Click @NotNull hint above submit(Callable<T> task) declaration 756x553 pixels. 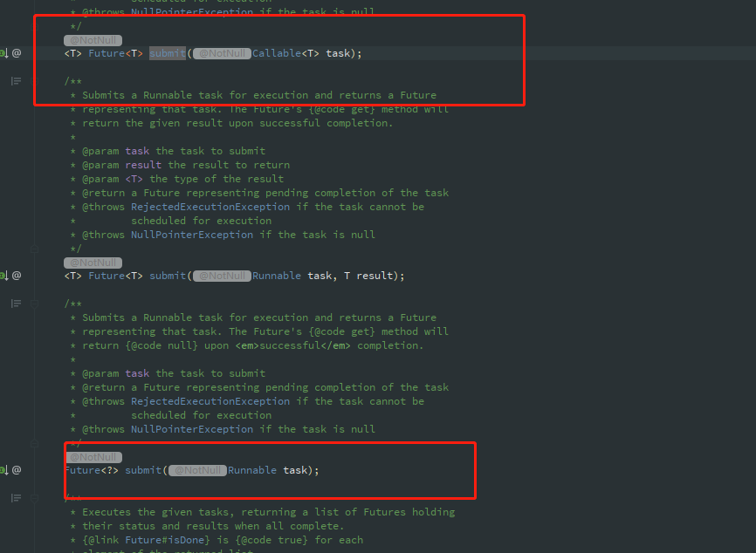point(93,40)
